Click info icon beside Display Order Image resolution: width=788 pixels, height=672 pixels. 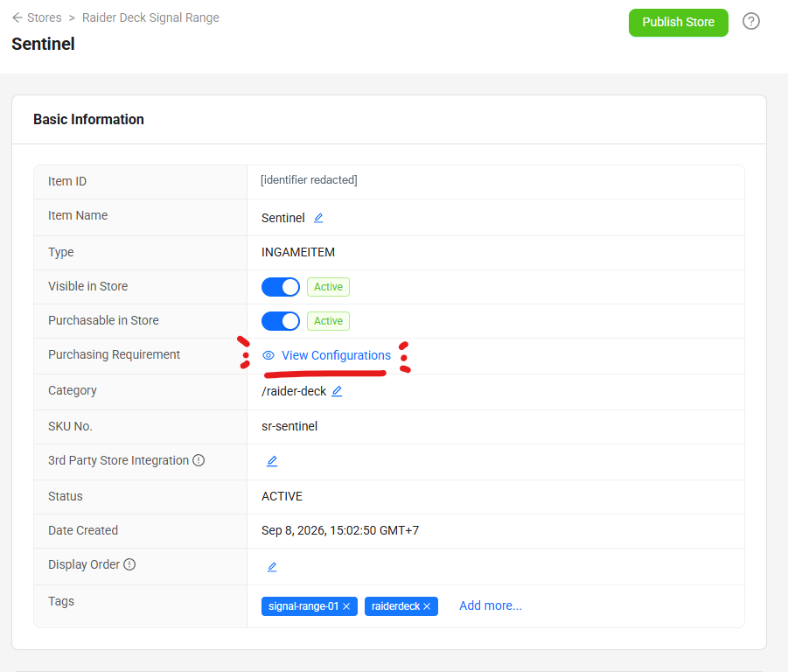129,564
